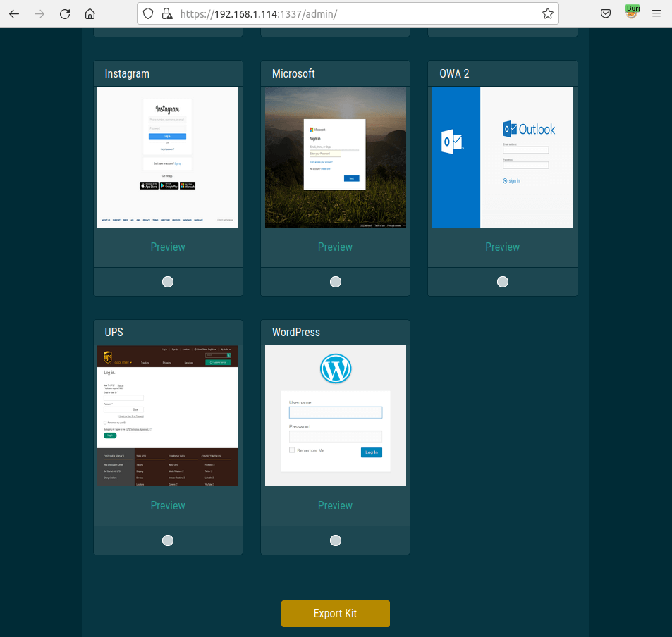Click the Instagram card title
672x637 pixels.
click(x=127, y=74)
